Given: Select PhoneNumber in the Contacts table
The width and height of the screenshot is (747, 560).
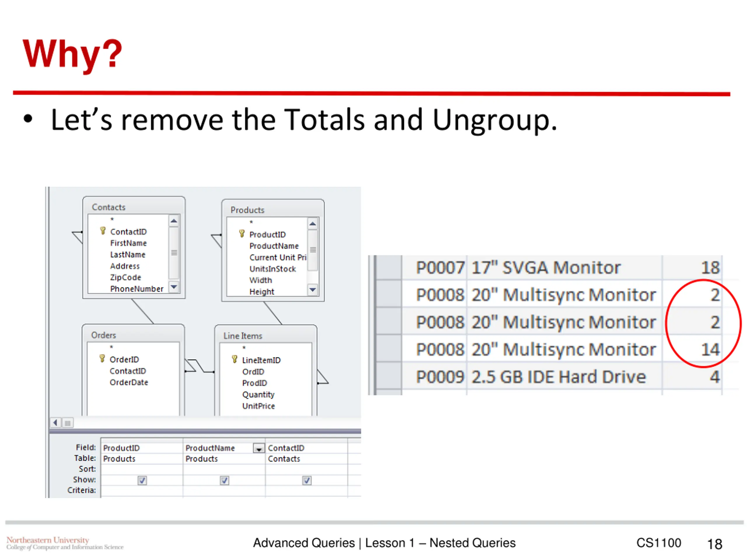Looking at the screenshot, I should pyautogui.click(x=137, y=289).
